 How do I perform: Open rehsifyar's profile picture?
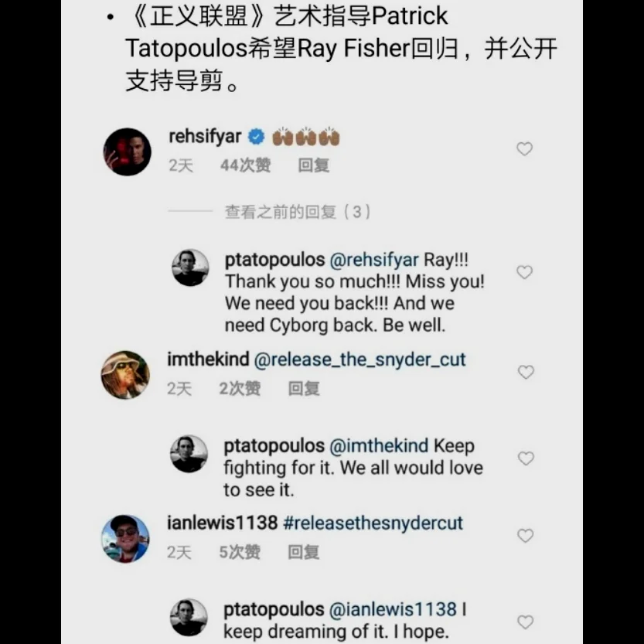[128, 152]
